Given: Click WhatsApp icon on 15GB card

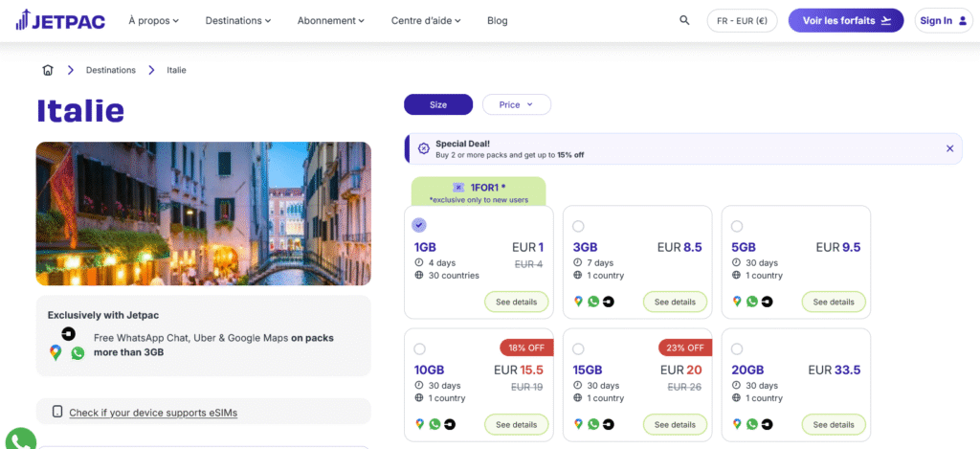Looking at the screenshot, I should 593,424.
